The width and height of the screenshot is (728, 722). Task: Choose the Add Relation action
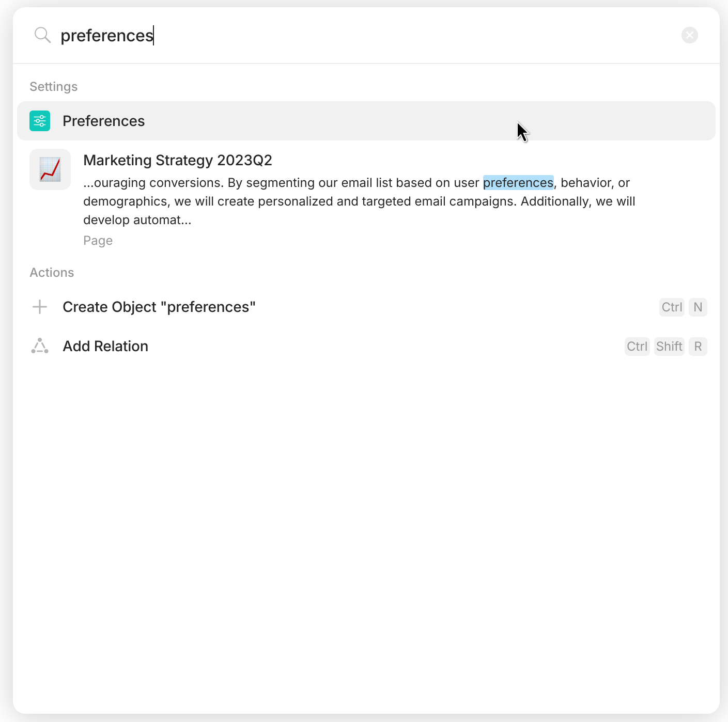tap(366, 346)
